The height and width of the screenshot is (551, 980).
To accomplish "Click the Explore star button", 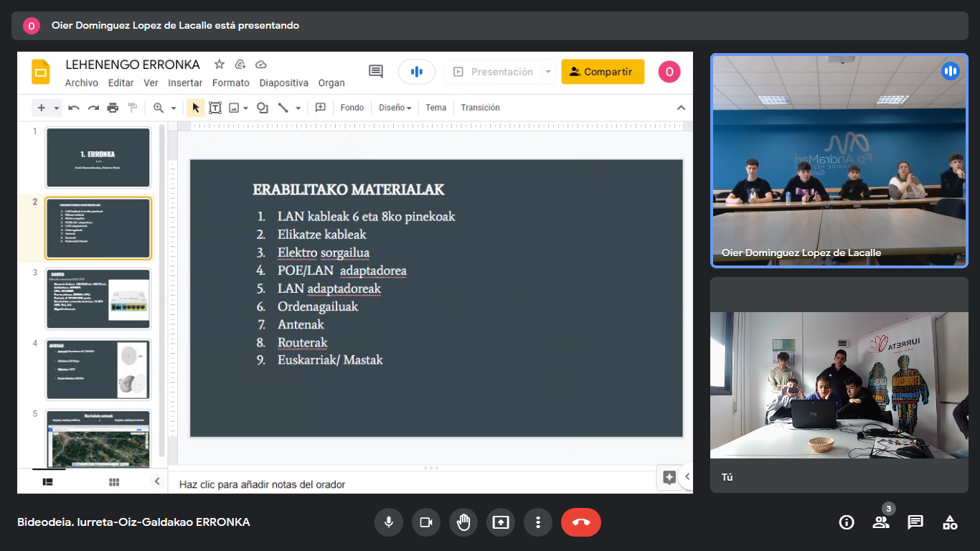I will pos(669,478).
